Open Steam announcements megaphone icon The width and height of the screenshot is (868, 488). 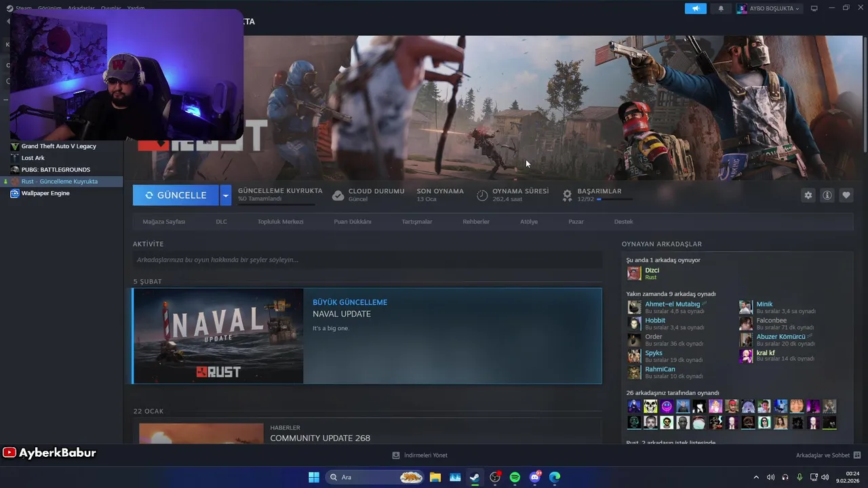pos(695,8)
